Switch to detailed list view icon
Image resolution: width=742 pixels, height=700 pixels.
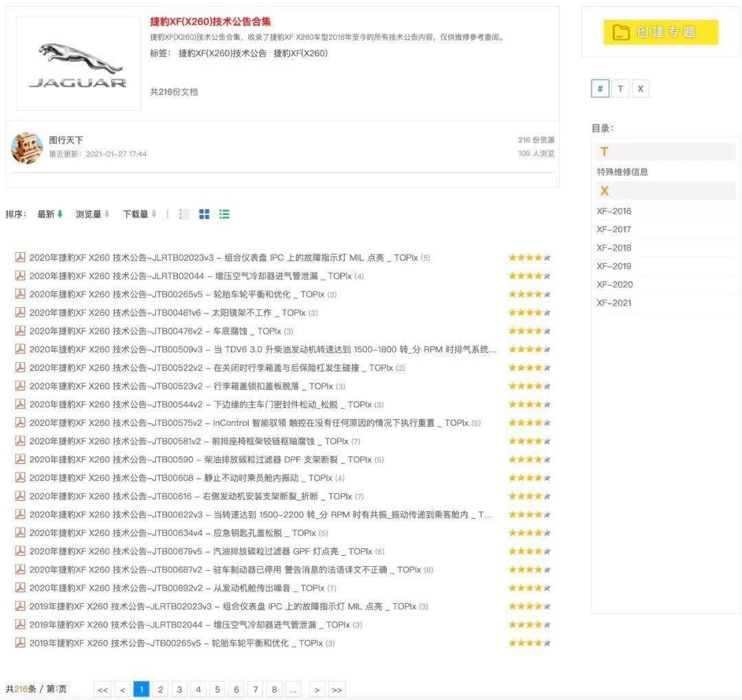pos(184,214)
